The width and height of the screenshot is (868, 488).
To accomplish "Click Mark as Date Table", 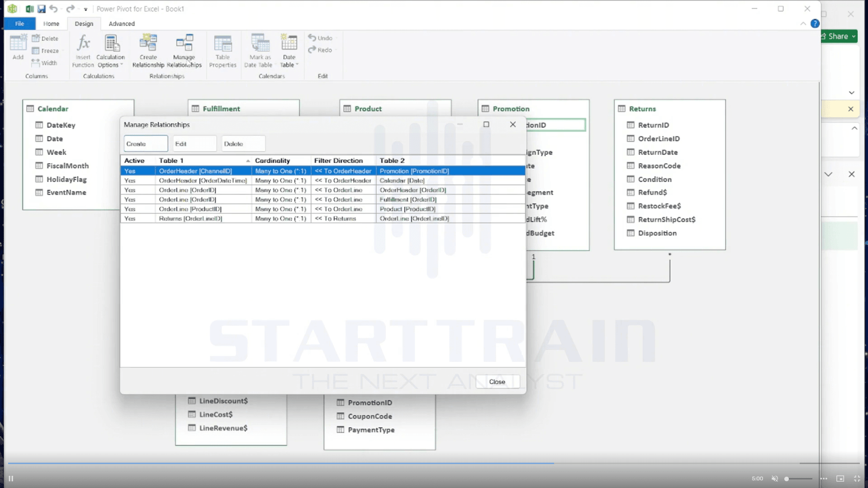I will point(258,51).
